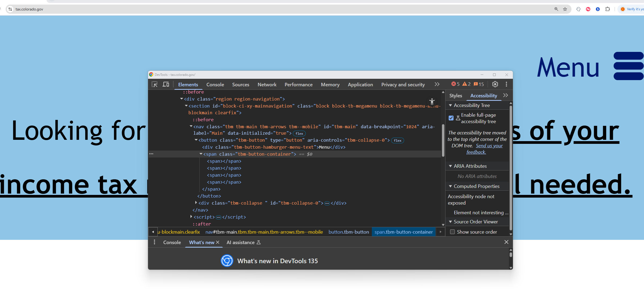Show more sidebar tabs next to Accessibility

point(506,95)
